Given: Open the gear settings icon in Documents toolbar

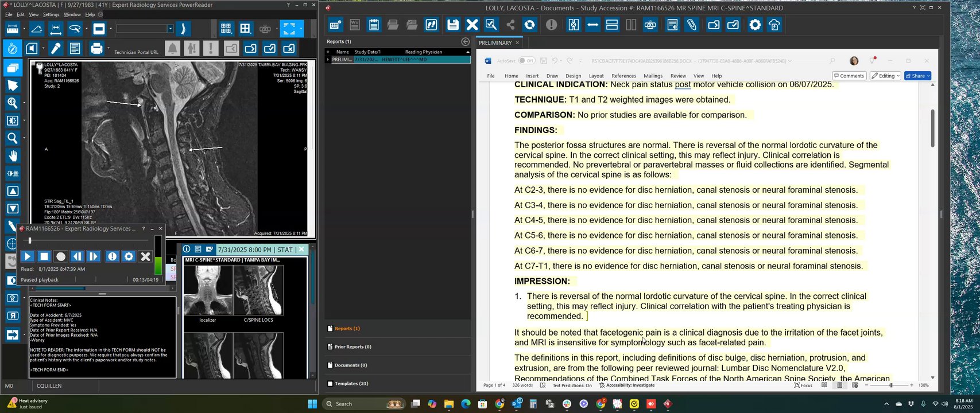Looking at the screenshot, I should pyautogui.click(x=755, y=25).
